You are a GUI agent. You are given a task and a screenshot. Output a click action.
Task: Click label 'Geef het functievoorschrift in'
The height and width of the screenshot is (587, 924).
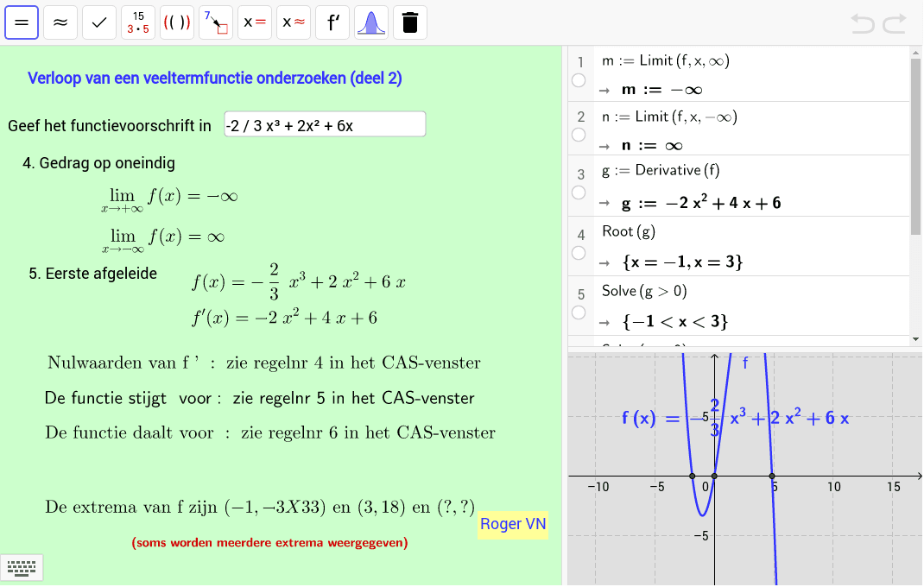tap(110, 125)
